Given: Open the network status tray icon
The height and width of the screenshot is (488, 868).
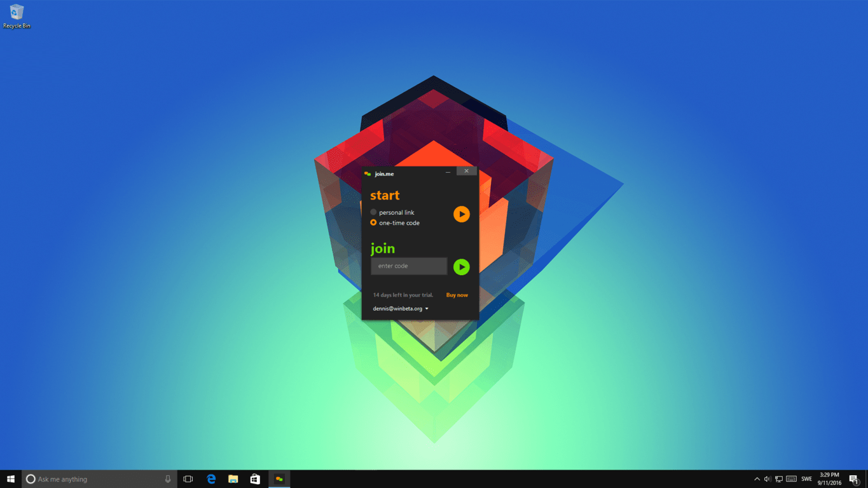Looking at the screenshot, I should click(779, 479).
